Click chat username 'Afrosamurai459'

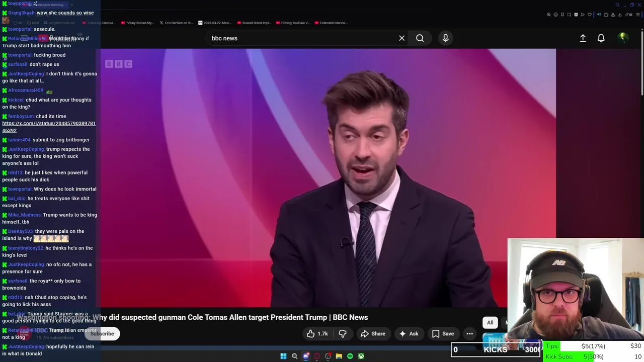click(26, 90)
